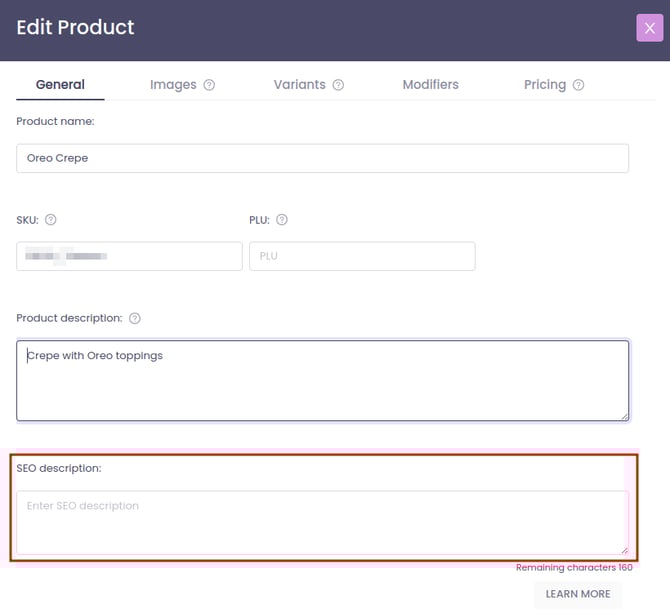Click into the PLU input field

[x=362, y=256]
